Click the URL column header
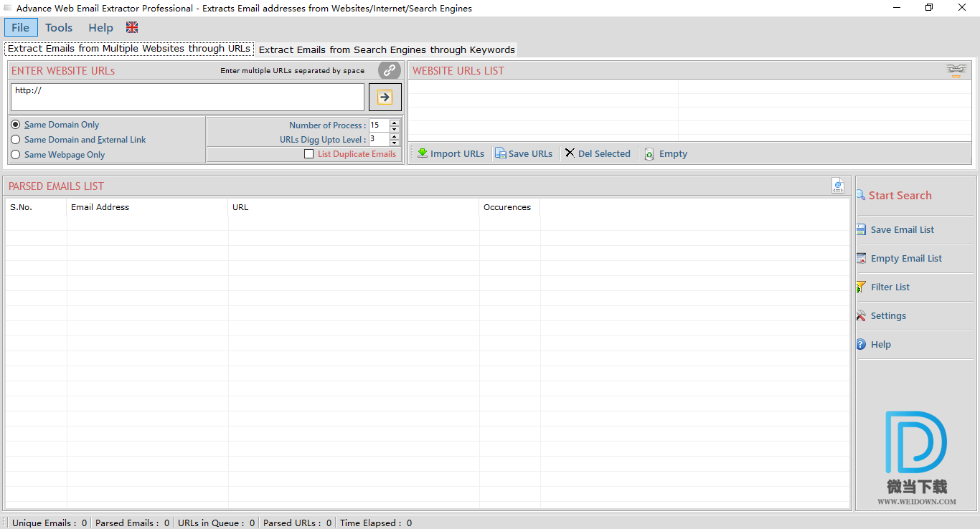The height and width of the screenshot is (529, 980). [354, 207]
